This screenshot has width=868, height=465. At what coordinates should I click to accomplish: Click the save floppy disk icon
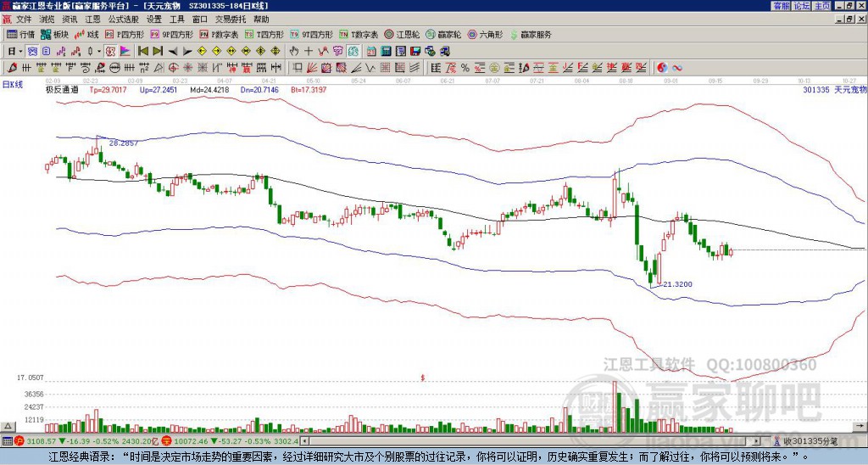pyautogui.click(x=415, y=52)
